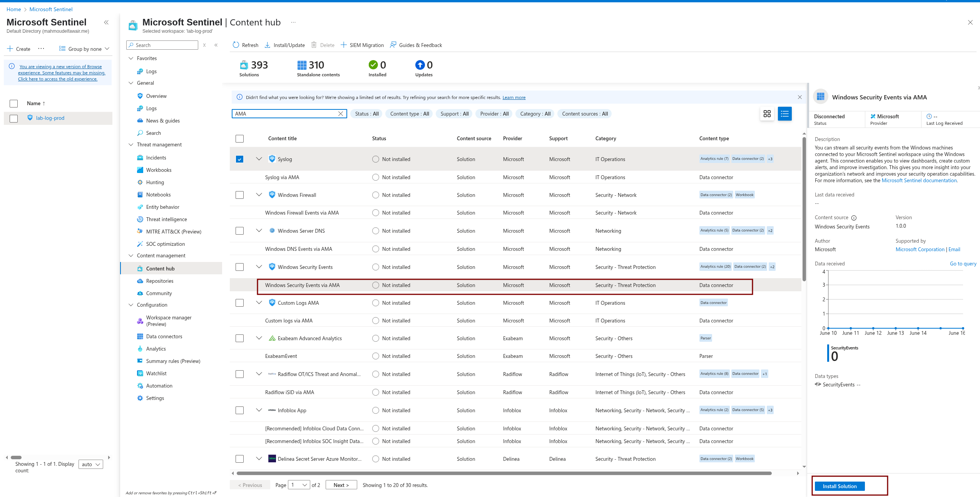This screenshot has height=497, width=980.
Task: Toggle select-all checkbox in content table header
Action: tap(239, 138)
